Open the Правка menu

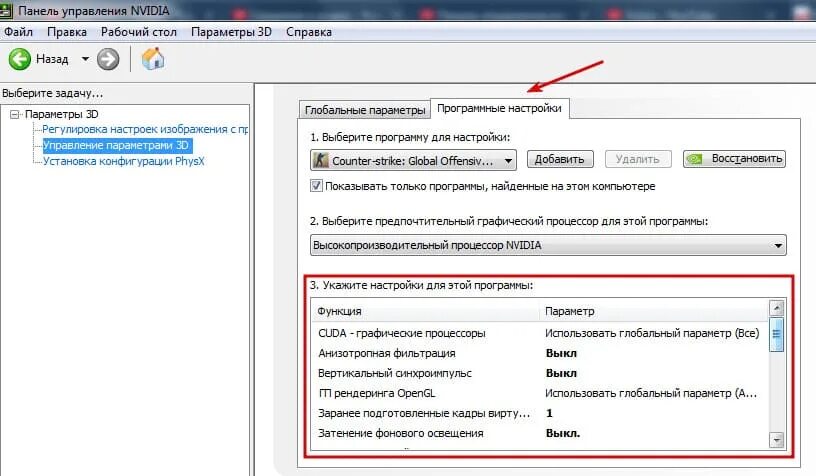[x=67, y=32]
